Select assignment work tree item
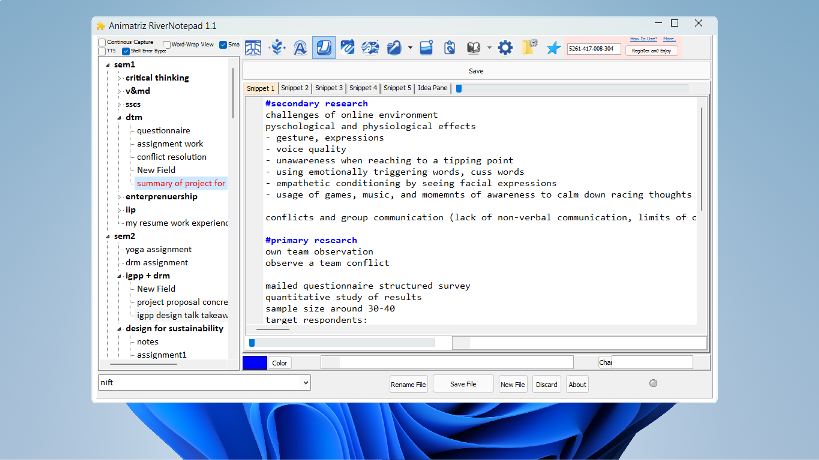This screenshot has width=819, height=460. [170, 144]
